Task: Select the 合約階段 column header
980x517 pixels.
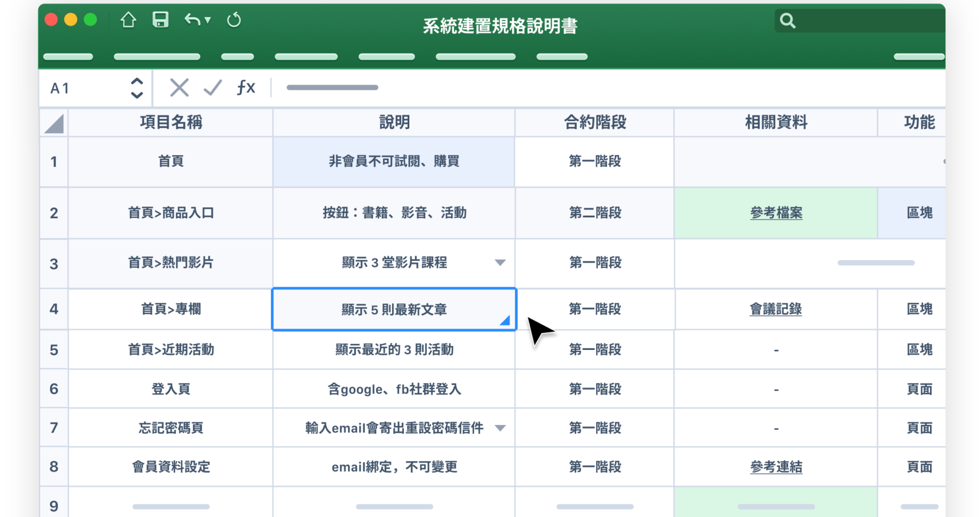Action: coord(595,123)
